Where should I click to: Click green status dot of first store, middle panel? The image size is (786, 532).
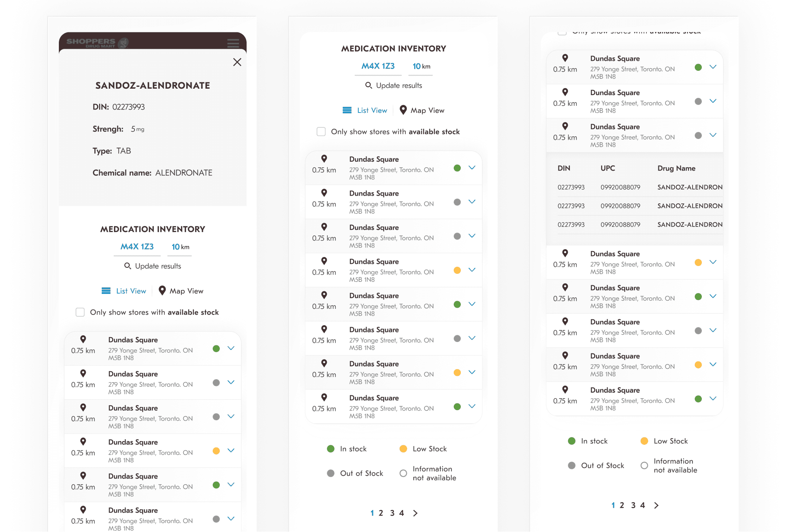pyautogui.click(x=457, y=168)
